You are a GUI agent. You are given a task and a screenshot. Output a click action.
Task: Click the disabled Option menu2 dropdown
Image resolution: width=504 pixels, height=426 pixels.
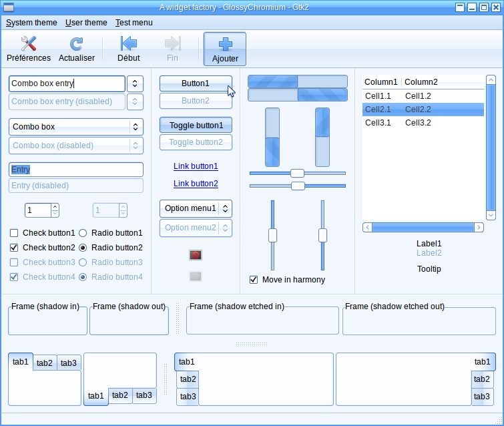[196, 228]
